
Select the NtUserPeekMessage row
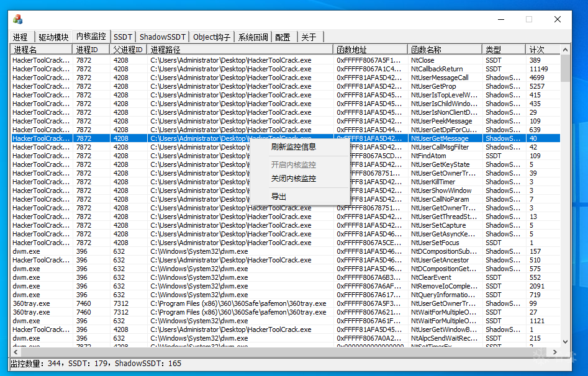(x=286, y=121)
